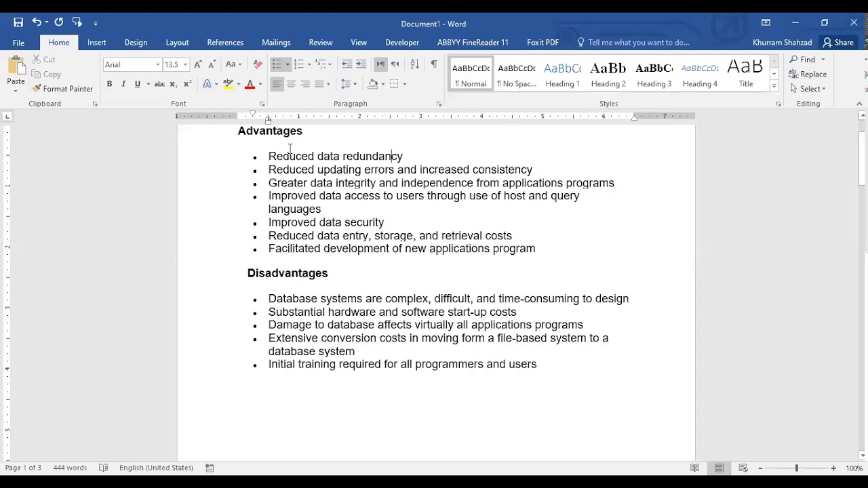Click macro recording icon in status bar
The image size is (868, 488).
coord(210,468)
